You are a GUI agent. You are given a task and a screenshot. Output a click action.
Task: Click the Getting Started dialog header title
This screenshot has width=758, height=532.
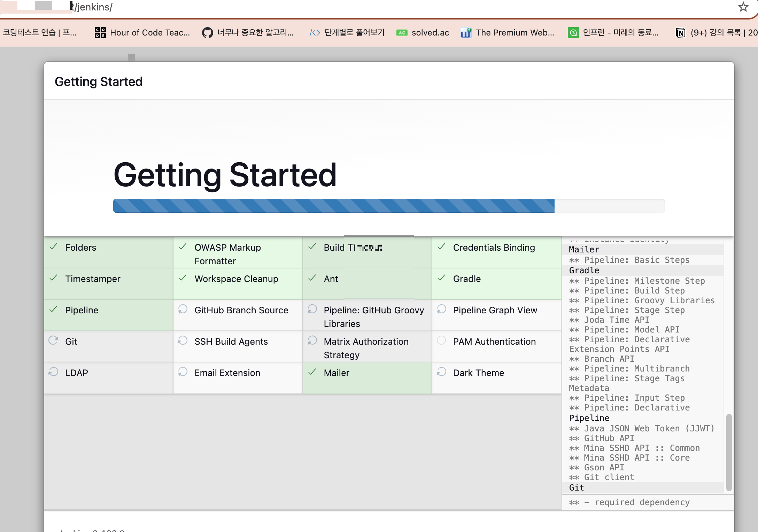pos(99,81)
